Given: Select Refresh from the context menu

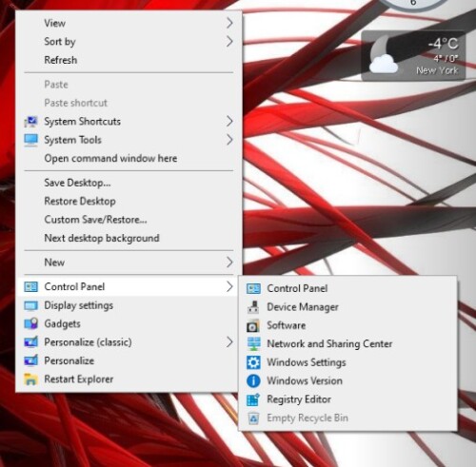Looking at the screenshot, I should click(x=129, y=60).
